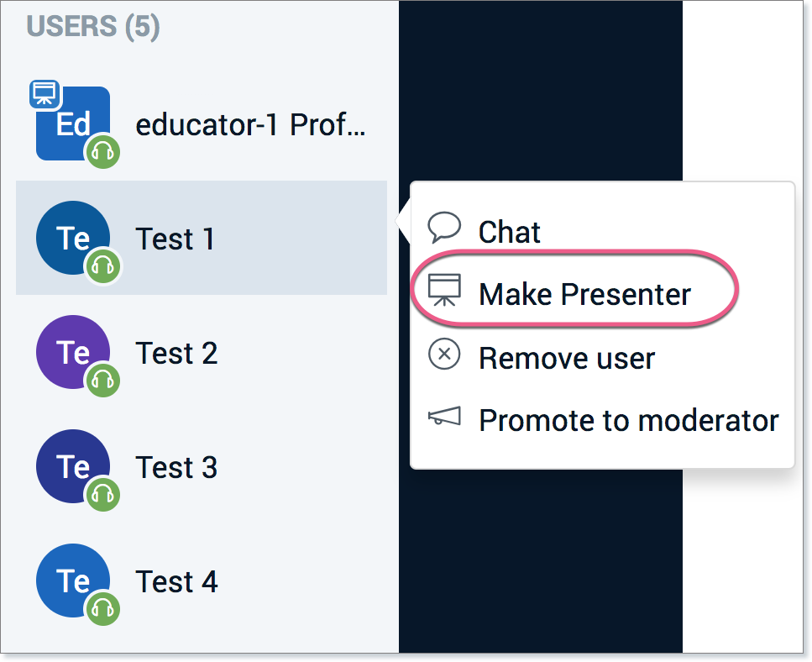Screen dimensions: 812x662
Task: Click Test 3's green headset badge
Action: [x=103, y=495]
